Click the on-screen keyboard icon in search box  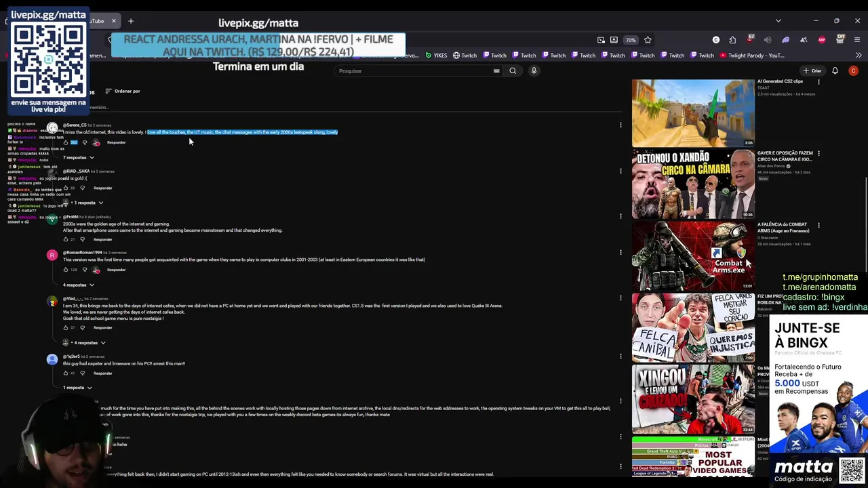coord(496,70)
